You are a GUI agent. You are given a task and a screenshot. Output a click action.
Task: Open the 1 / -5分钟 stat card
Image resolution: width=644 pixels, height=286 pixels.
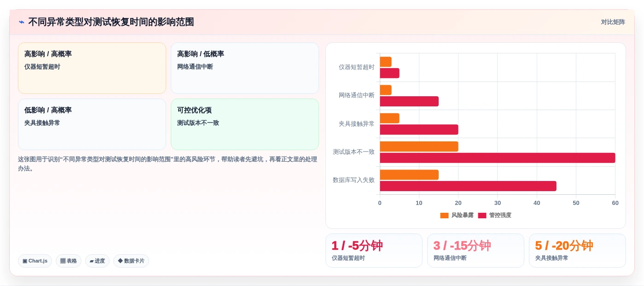click(x=374, y=251)
